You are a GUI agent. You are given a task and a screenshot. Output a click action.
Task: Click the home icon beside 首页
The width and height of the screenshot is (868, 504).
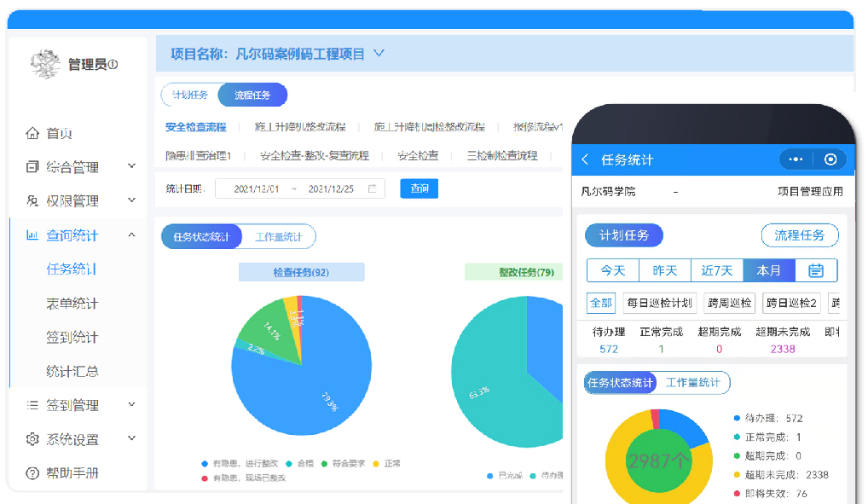[x=32, y=133]
